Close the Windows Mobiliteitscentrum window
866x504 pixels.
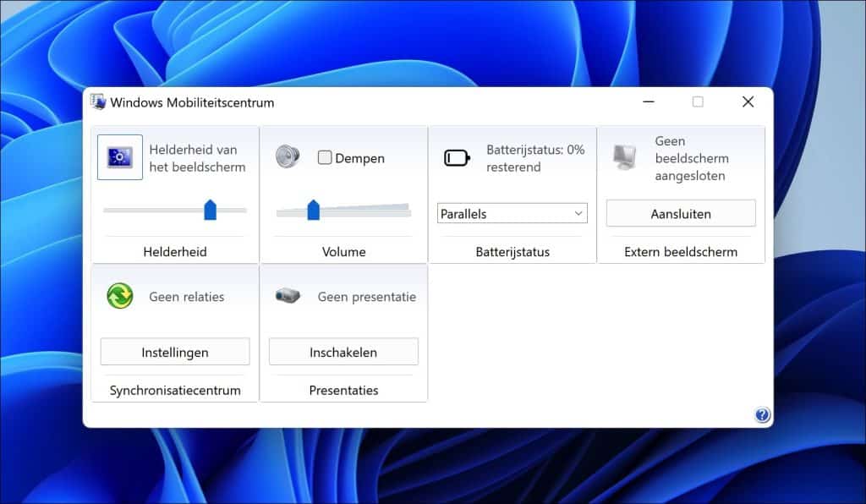tap(748, 101)
